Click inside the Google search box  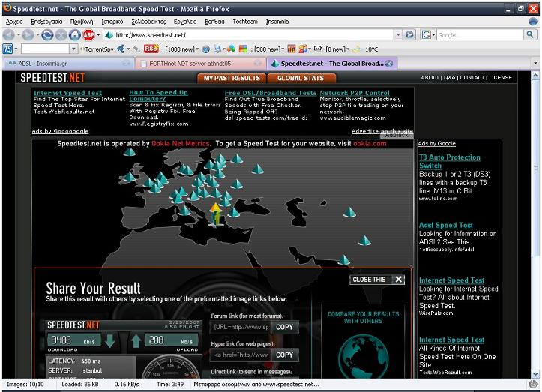[x=480, y=35]
